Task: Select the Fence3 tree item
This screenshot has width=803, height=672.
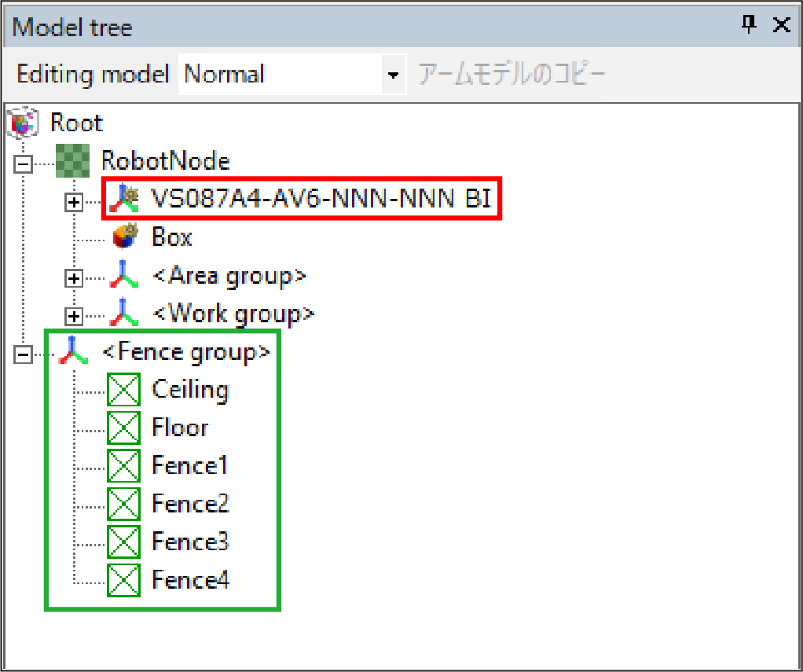Action: [190, 542]
